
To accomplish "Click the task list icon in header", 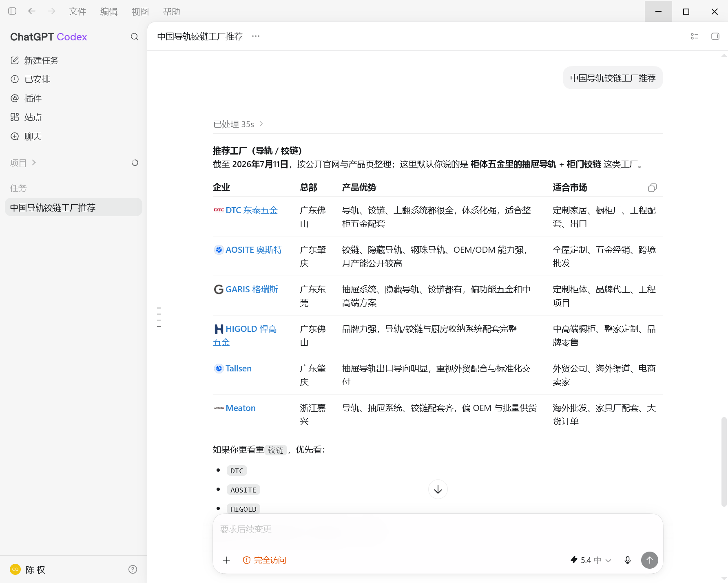I will (695, 36).
